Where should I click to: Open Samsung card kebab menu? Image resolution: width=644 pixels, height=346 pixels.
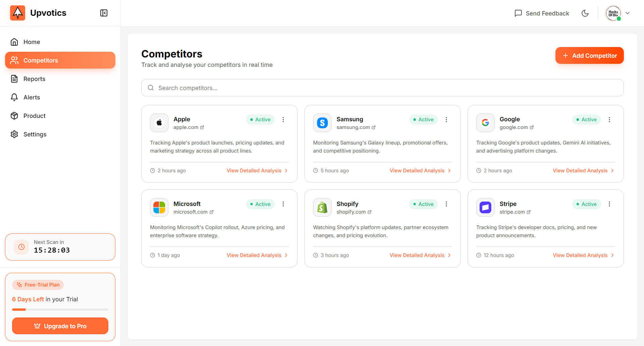(x=446, y=120)
